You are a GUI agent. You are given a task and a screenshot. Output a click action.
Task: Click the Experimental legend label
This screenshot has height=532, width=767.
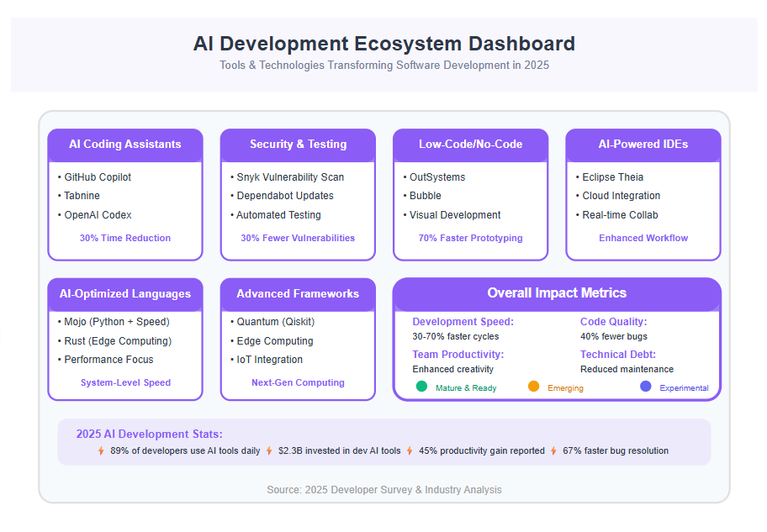[684, 387]
